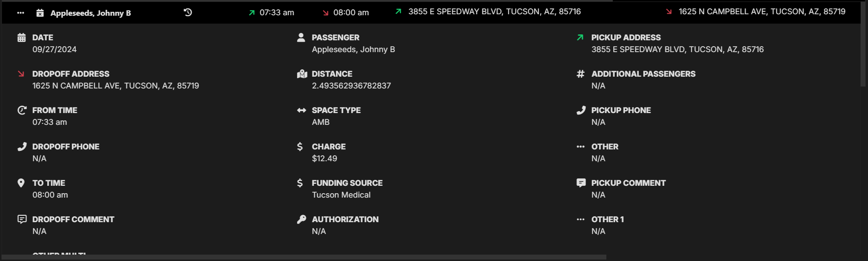Click the horizontal scrollbar at the bottom
Image resolution: width=868 pixels, height=261 pixels.
pos(304,257)
